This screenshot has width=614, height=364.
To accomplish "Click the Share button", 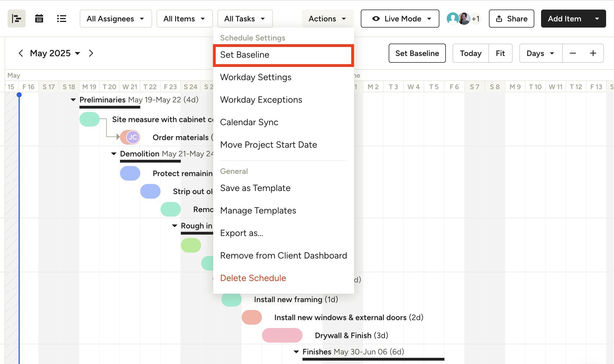I will (x=511, y=19).
